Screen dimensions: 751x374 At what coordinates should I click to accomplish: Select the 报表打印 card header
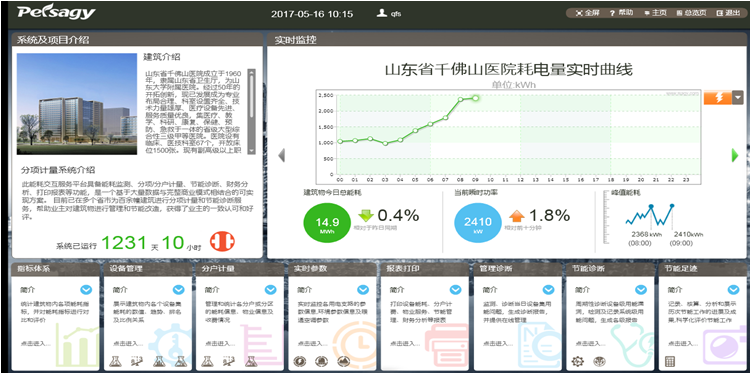click(425, 269)
